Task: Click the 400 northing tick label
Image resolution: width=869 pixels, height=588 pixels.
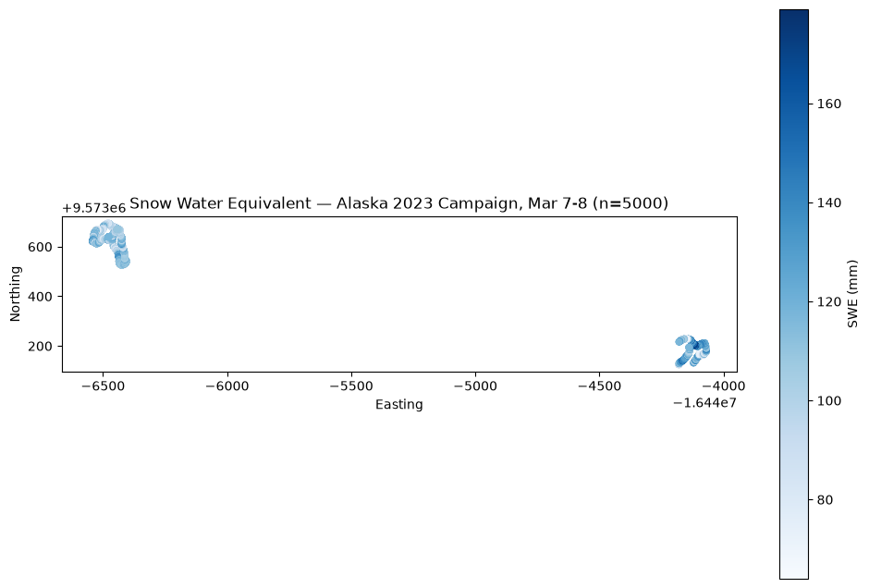Action: [40, 297]
